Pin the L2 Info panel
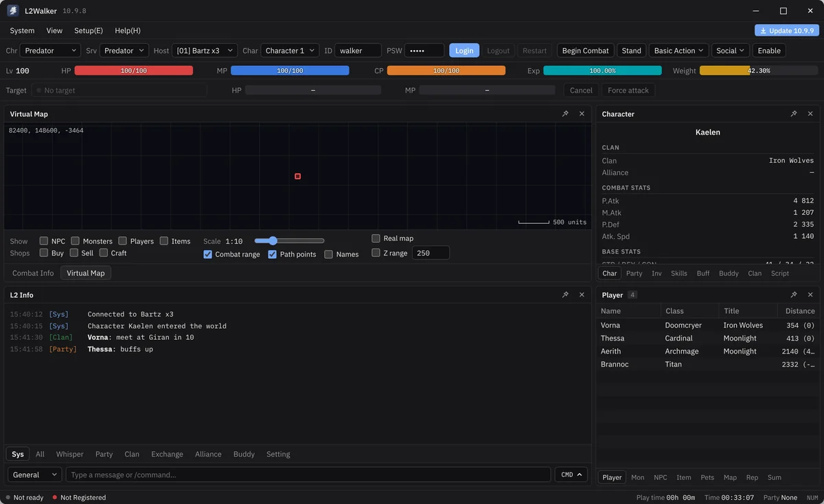Viewport: 824px width, 504px height. [x=565, y=295]
